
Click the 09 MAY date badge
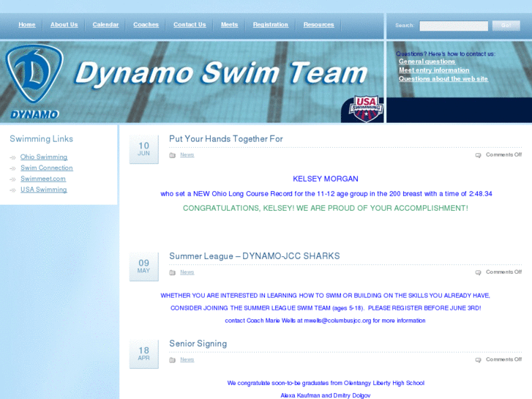(x=144, y=266)
